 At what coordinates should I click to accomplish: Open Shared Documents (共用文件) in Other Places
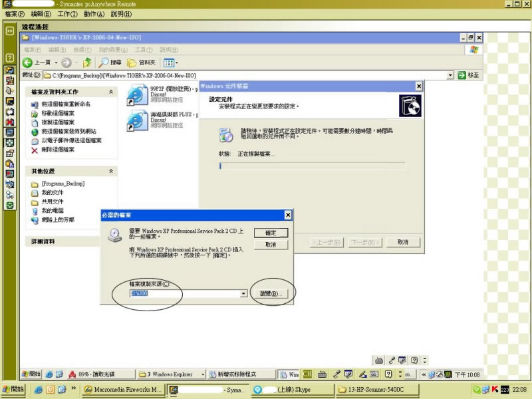pyautogui.click(x=53, y=201)
